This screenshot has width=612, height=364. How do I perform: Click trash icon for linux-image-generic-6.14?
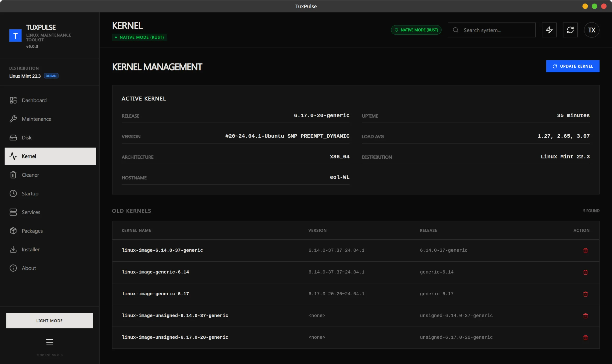point(585,272)
